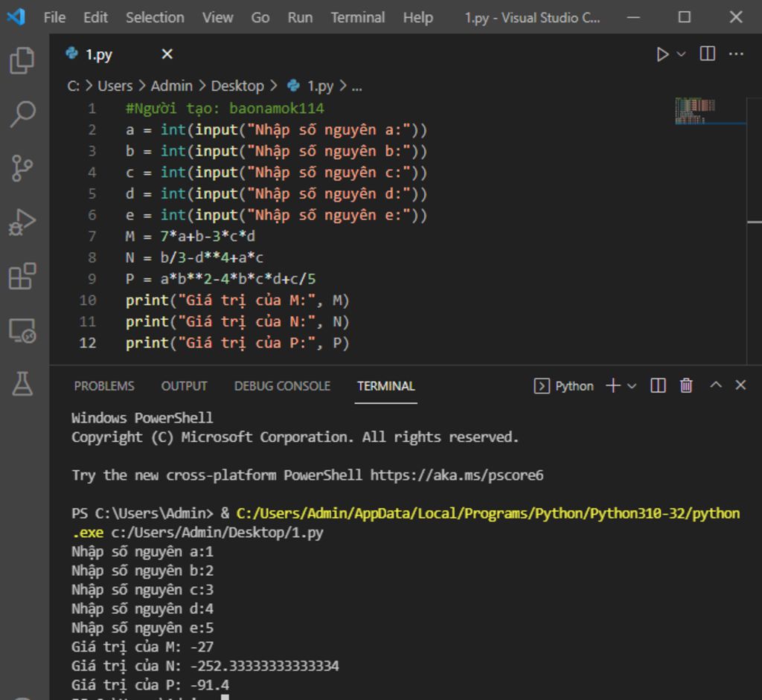
Task: Open the Search view in the activity bar
Action: (x=22, y=114)
